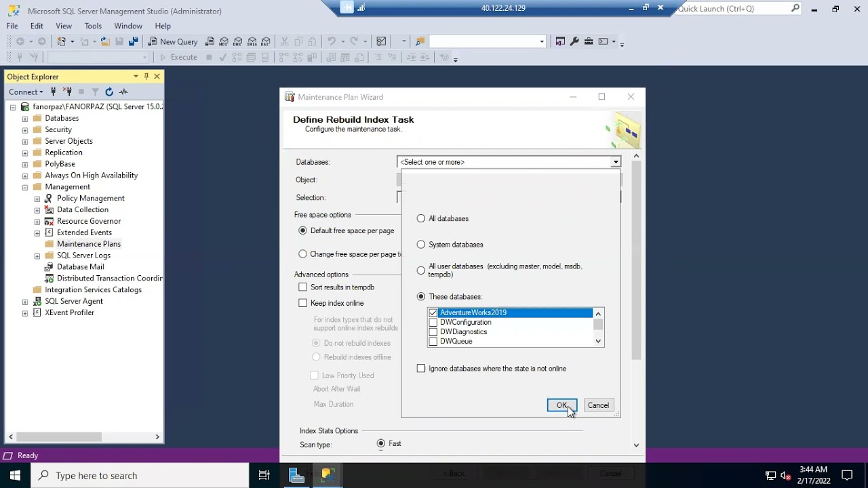The height and width of the screenshot is (488, 868).
Task: Click the wrench Properties toolbar icon
Action: point(574,41)
